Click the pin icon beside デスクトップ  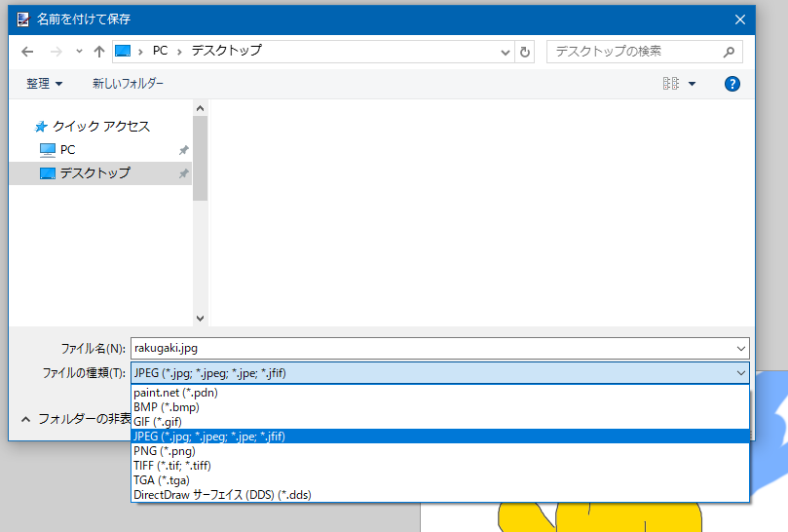[183, 173]
